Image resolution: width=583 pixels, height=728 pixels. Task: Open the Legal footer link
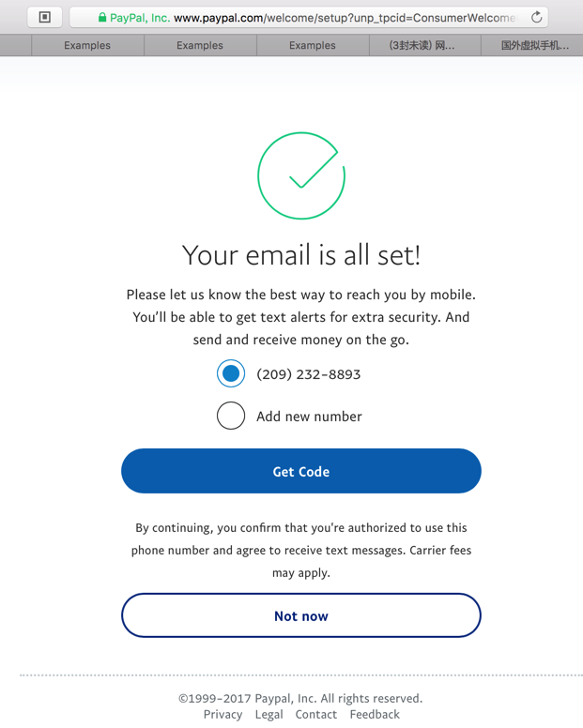(268, 715)
